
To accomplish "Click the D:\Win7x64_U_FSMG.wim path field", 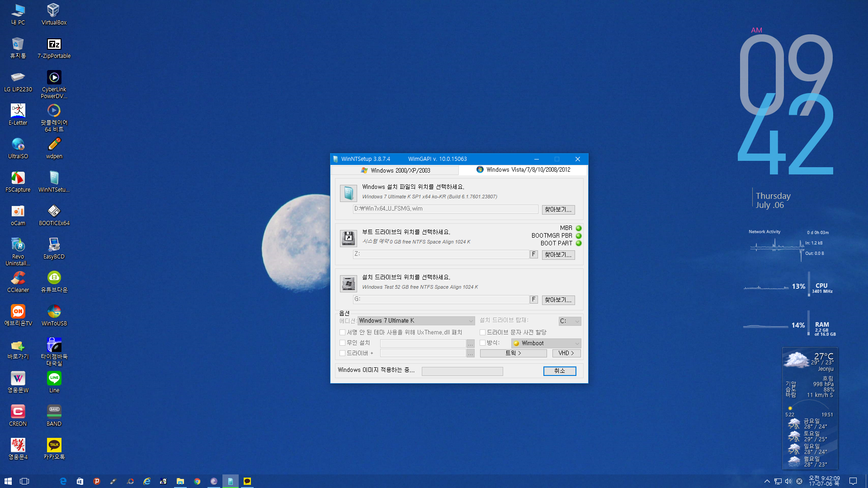I will click(446, 209).
